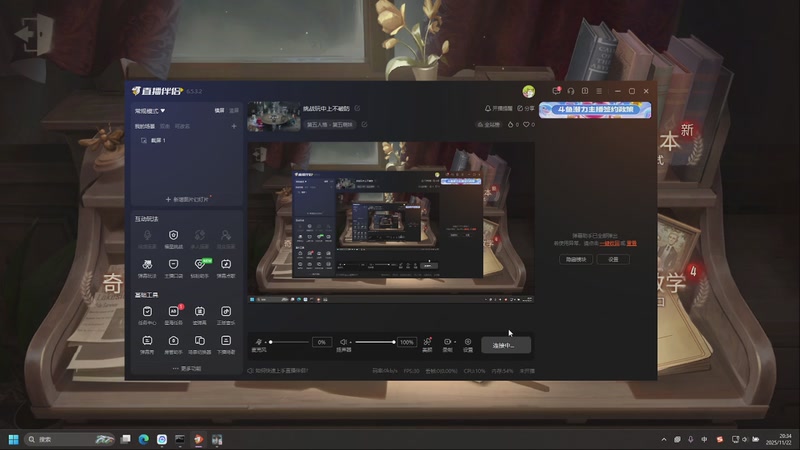Click the stream cover thumbnail
Screen dimensions: 800x450
pyautogui.click(x=274, y=116)
